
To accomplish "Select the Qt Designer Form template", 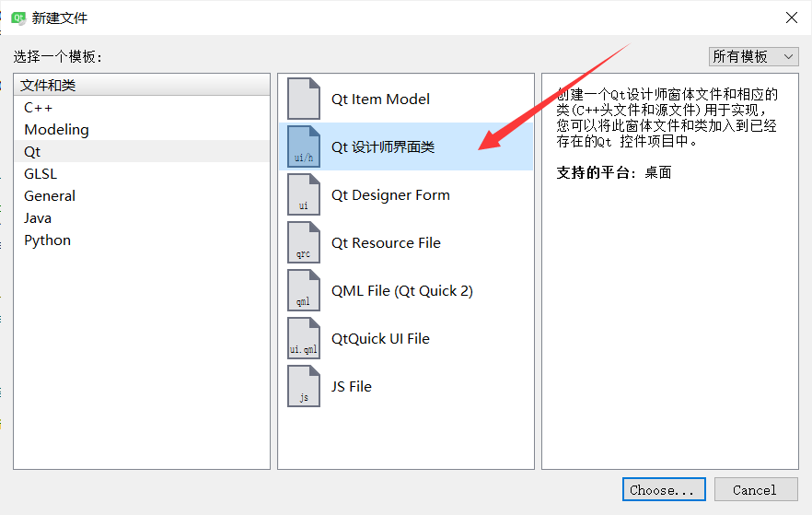I will 406,194.
